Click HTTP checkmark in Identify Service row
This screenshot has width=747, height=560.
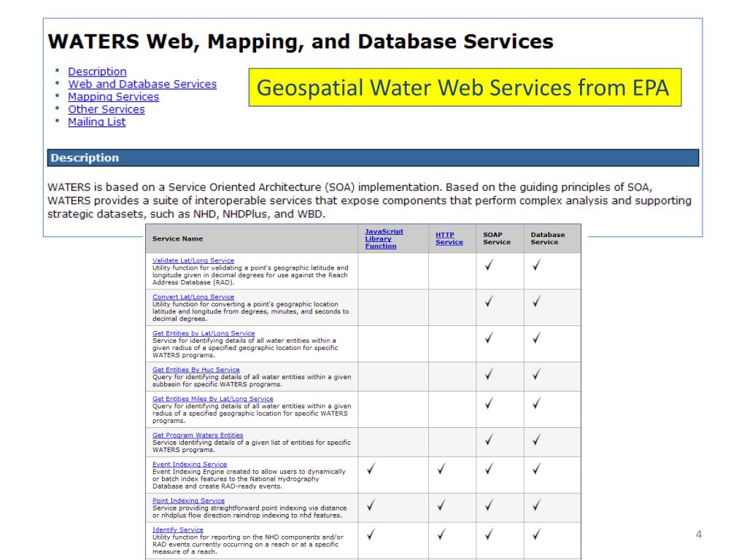[x=441, y=534]
